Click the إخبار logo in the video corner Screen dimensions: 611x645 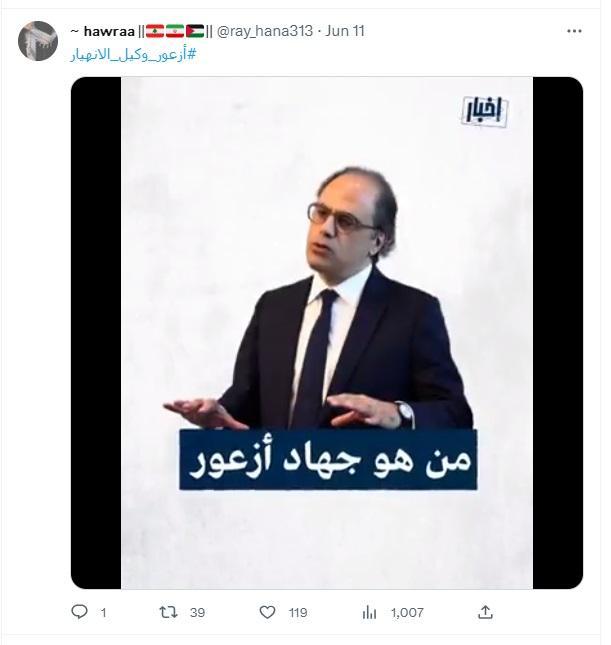coord(484,111)
